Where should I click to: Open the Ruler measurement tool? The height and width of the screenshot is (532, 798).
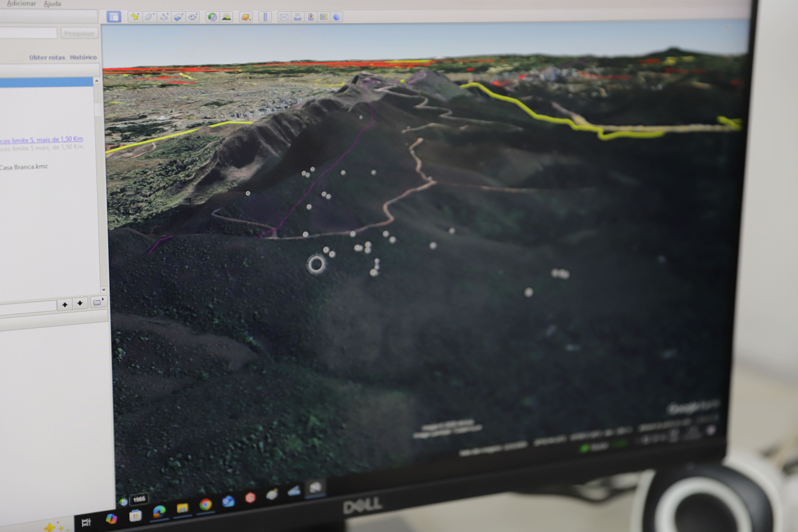coord(265,17)
